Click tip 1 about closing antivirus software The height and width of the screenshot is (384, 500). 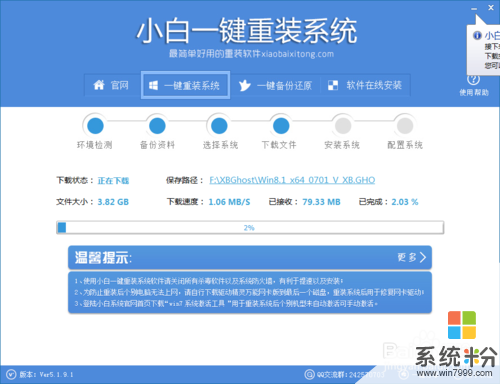tap(209, 281)
